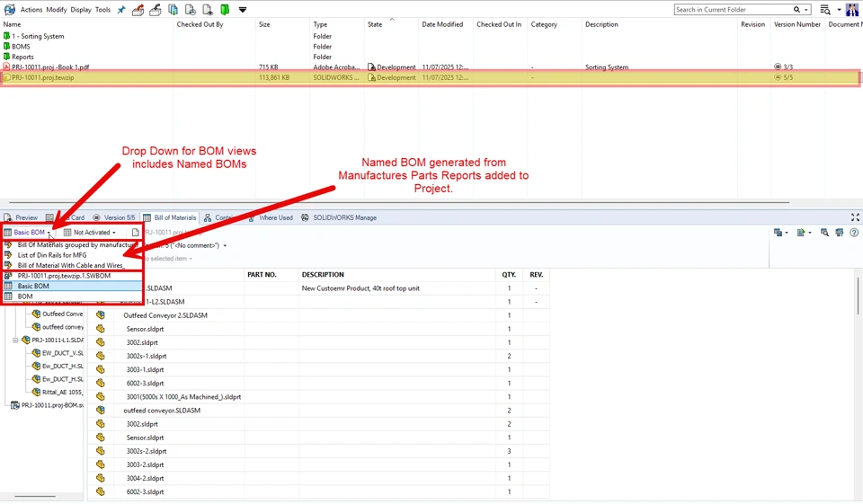
Task: Click the help question mark icon
Action: coord(854,233)
